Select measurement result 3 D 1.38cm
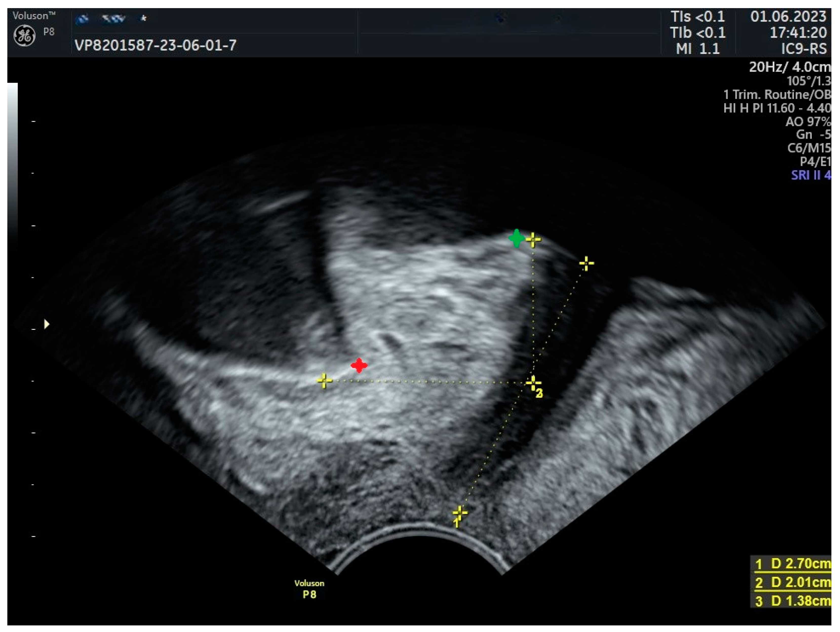This screenshot has width=840, height=632. tap(792, 601)
